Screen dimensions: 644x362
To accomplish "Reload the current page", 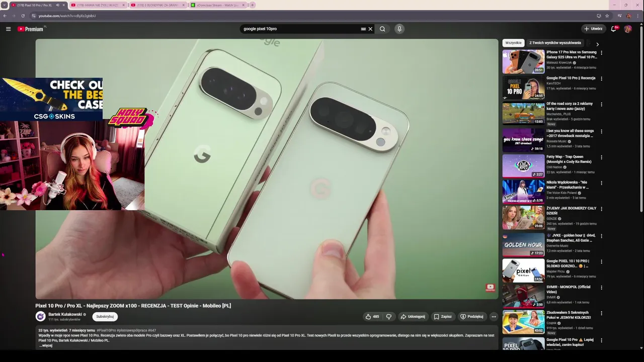I will coord(23,16).
